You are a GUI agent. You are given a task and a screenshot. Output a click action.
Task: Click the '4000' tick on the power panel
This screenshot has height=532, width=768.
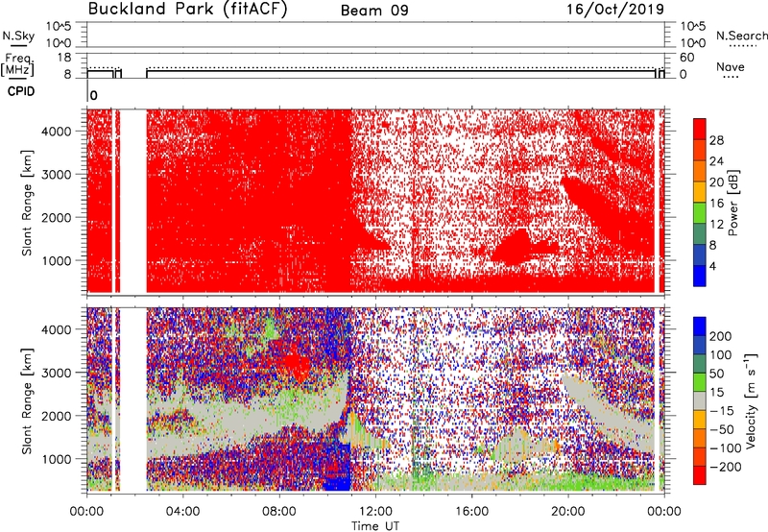pyautogui.click(x=56, y=132)
